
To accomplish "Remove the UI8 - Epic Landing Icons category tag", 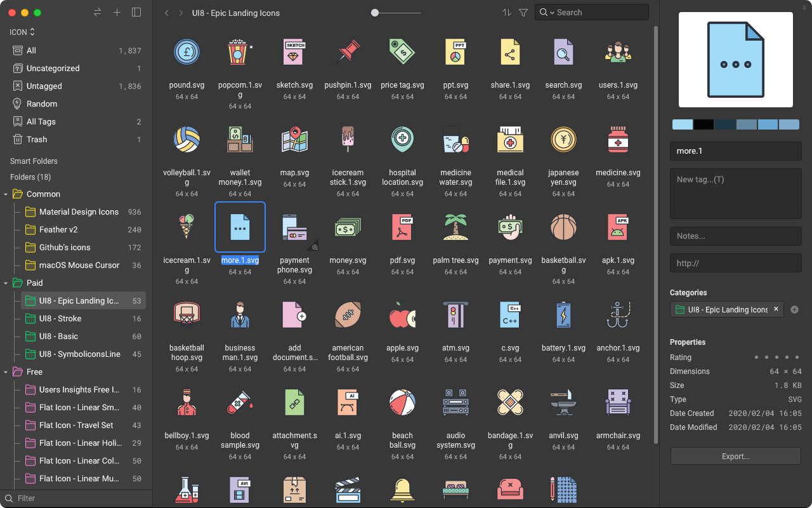I will pyautogui.click(x=775, y=309).
